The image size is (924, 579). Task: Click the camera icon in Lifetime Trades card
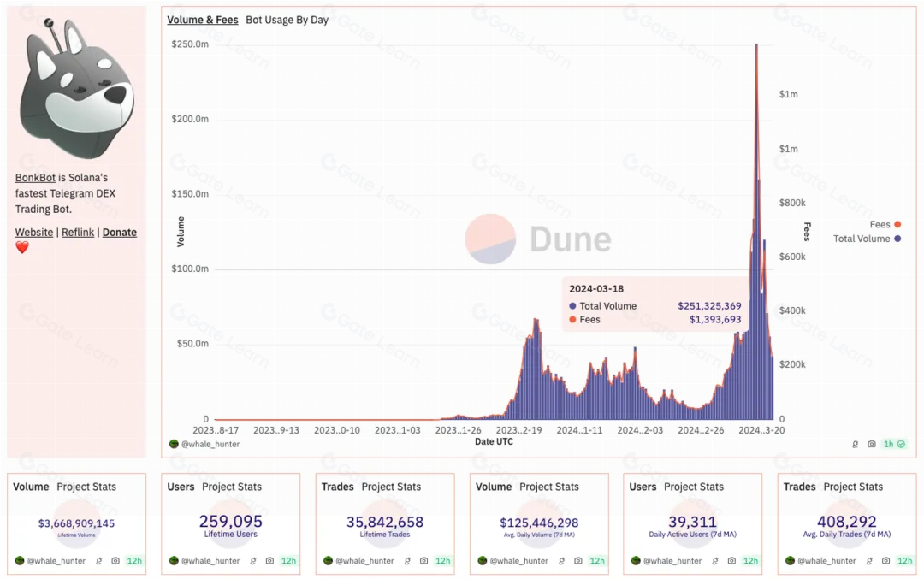point(423,561)
